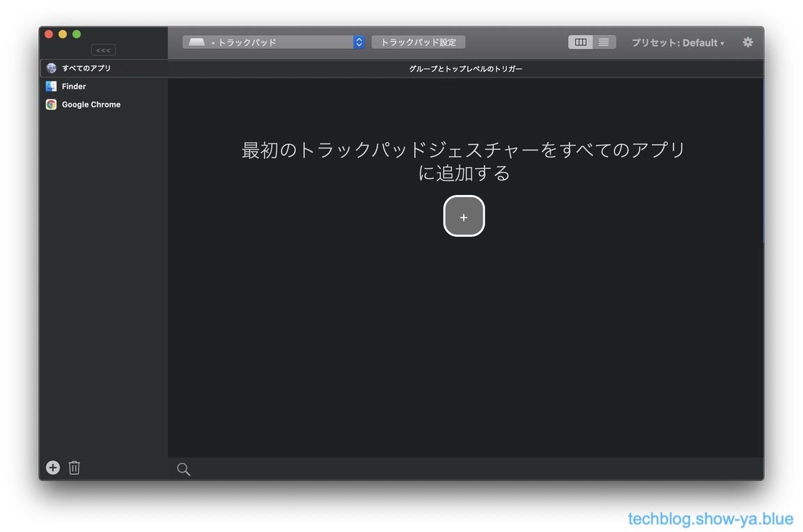Open the gear settings menu
803x532 pixels.
(x=747, y=42)
